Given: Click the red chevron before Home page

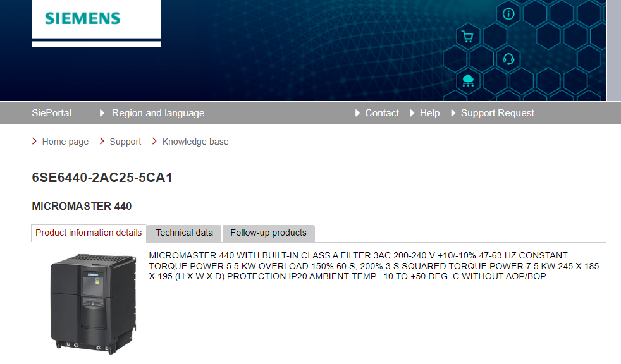Looking at the screenshot, I should [34, 142].
